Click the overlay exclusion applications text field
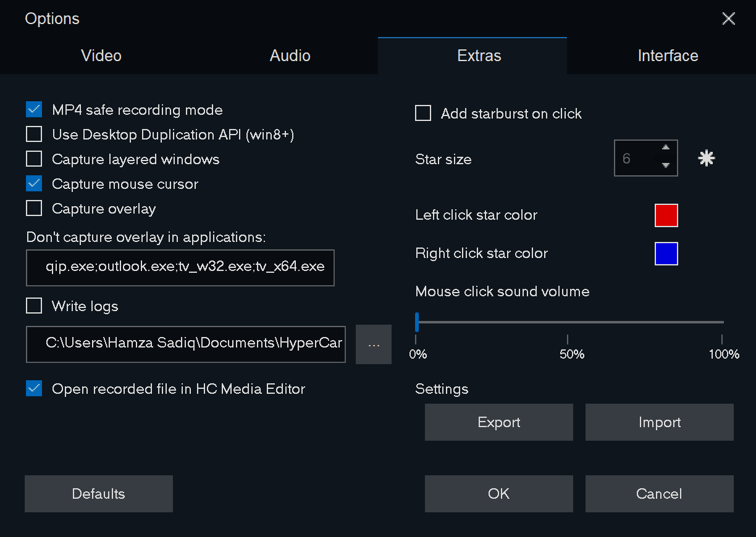 (180, 267)
